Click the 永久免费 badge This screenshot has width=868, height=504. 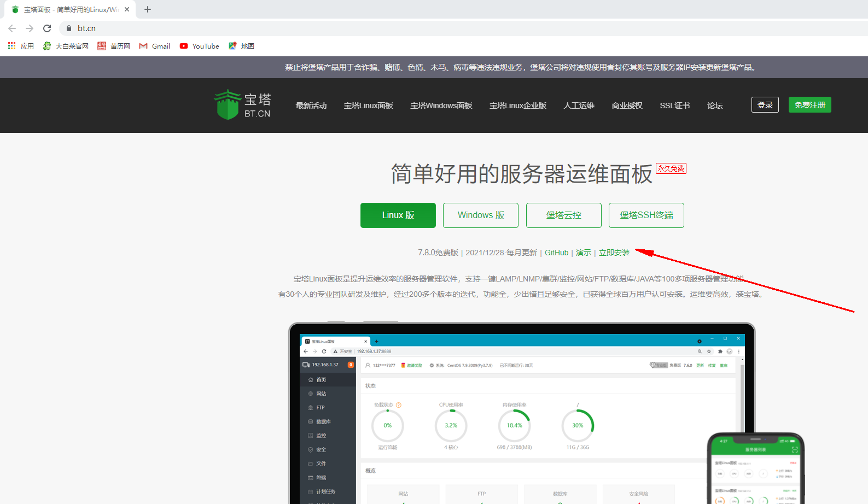(671, 168)
